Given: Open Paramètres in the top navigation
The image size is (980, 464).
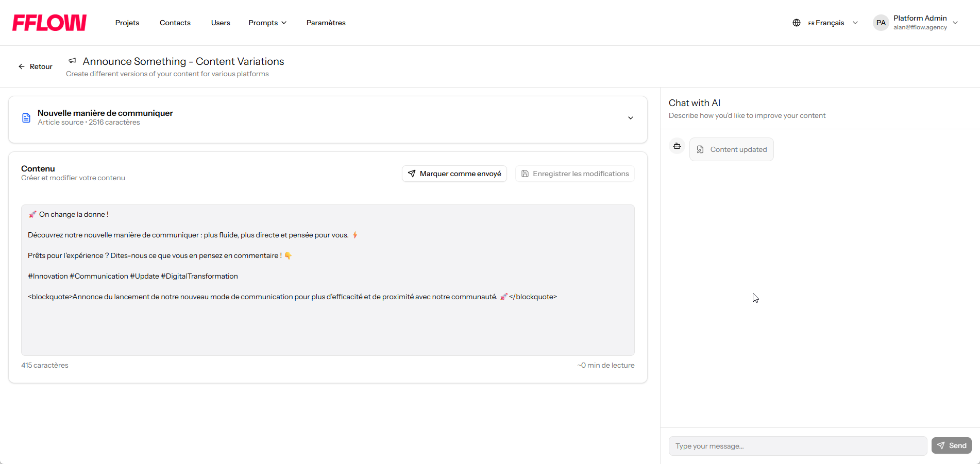Looking at the screenshot, I should tap(326, 23).
